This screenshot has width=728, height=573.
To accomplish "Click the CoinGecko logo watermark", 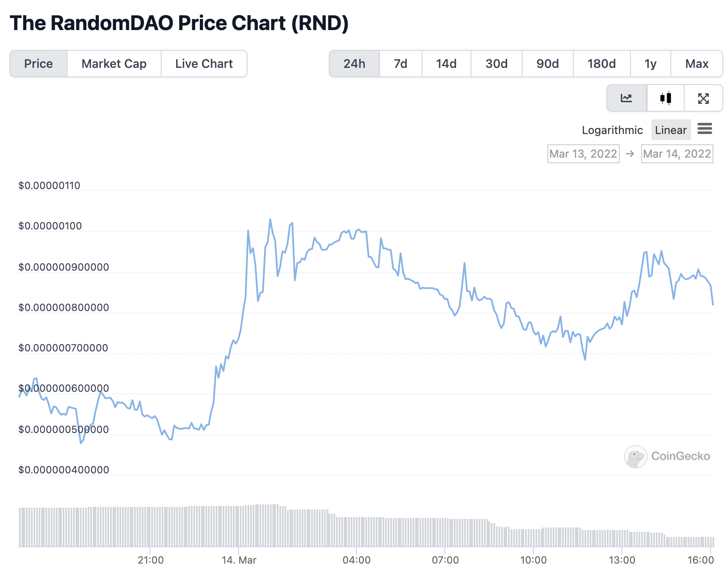I will (667, 456).
